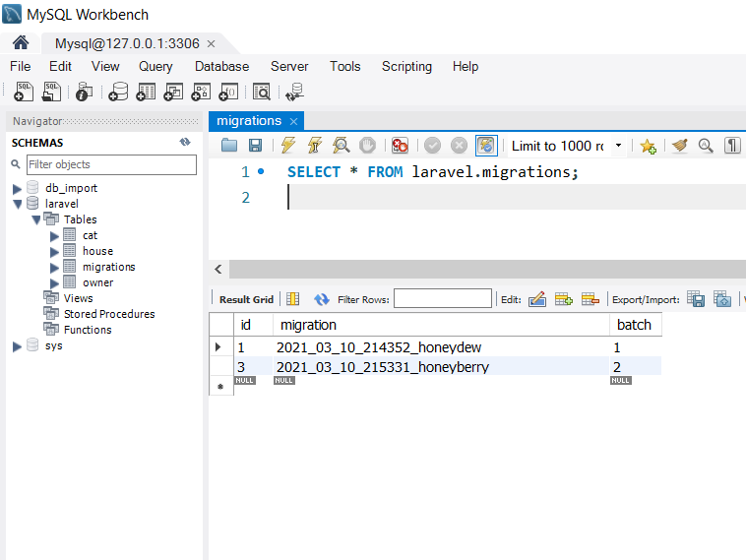Open the Scripting menu
The height and width of the screenshot is (560, 746).
point(406,66)
